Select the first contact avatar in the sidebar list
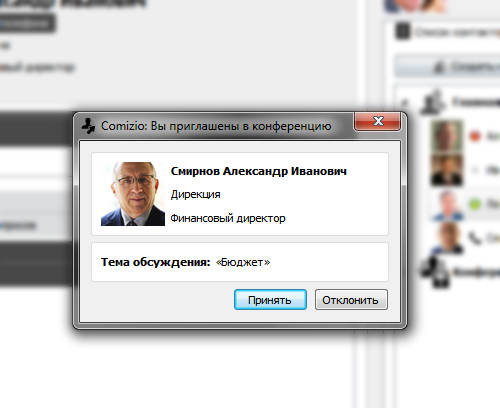The height and width of the screenshot is (408, 500). click(447, 136)
